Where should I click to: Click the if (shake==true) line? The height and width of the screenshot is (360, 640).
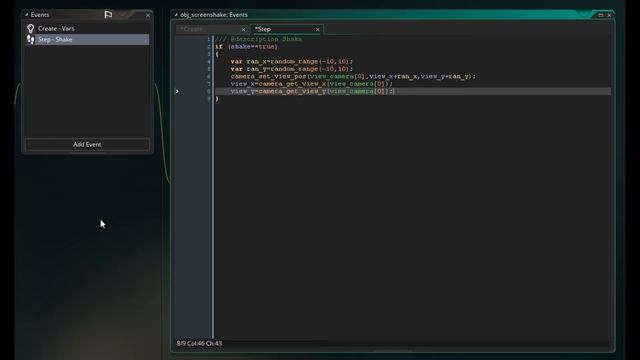click(x=246, y=47)
